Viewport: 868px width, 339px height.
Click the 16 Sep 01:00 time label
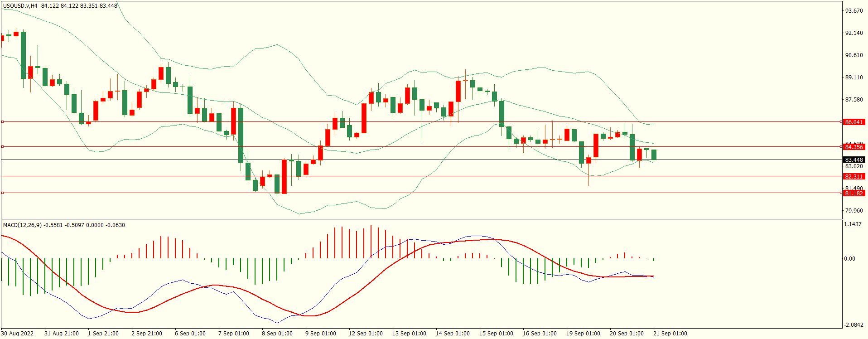[540, 334]
